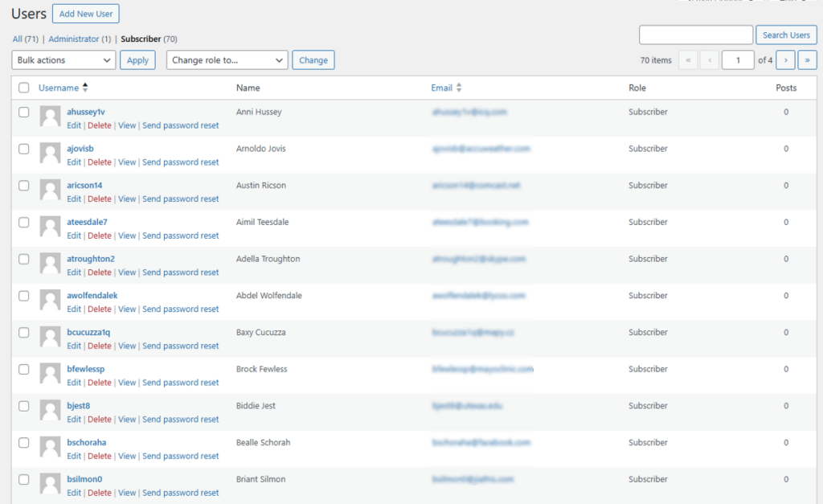Click the name Baxy Cucuzza
The height and width of the screenshot is (504, 823).
(x=261, y=332)
